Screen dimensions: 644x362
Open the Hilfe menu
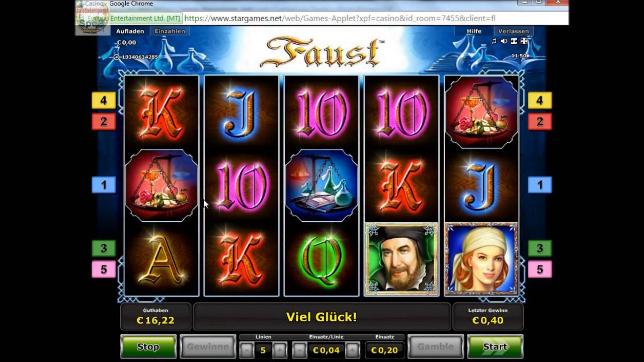tap(474, 31)
